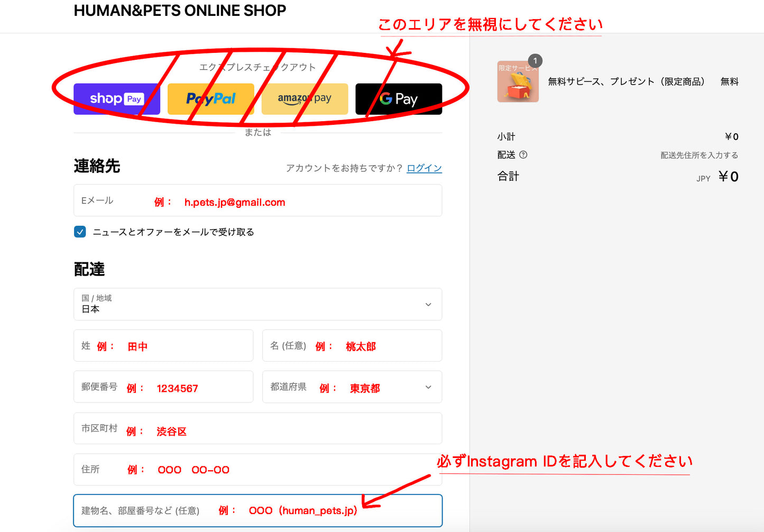Click the 建物名、部屋番号など (任意) field
764x532 pixels.
(257, 511)
